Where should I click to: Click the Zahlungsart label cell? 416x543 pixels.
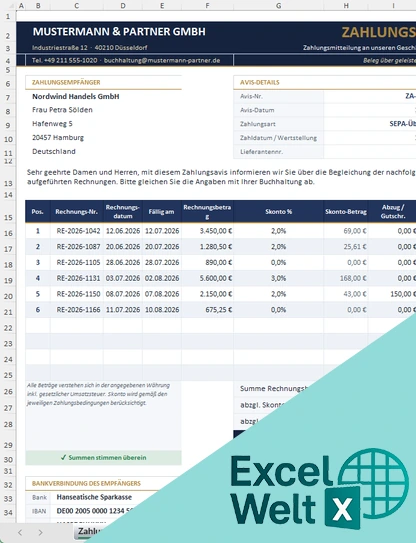tap(278, 124)
